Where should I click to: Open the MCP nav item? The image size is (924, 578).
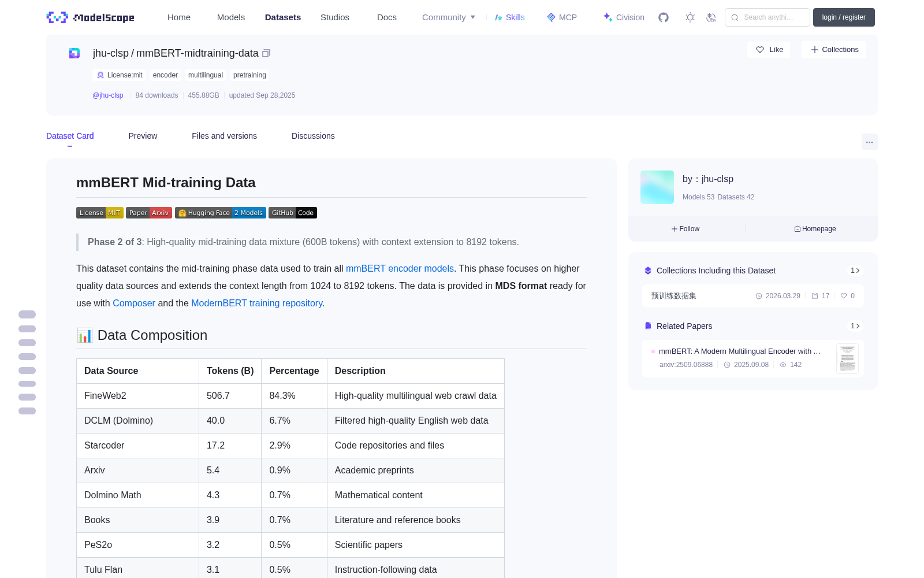point(562,17)
